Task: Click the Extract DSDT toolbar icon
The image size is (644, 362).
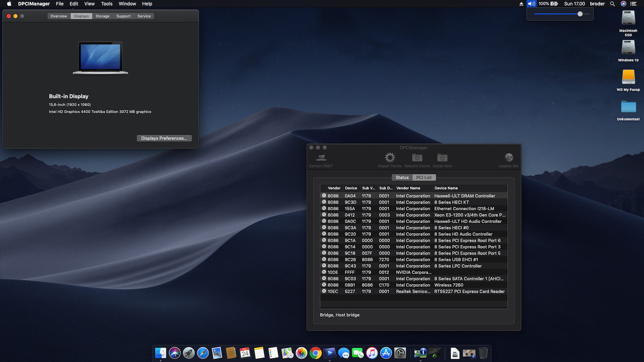Action: click(321, 158)
